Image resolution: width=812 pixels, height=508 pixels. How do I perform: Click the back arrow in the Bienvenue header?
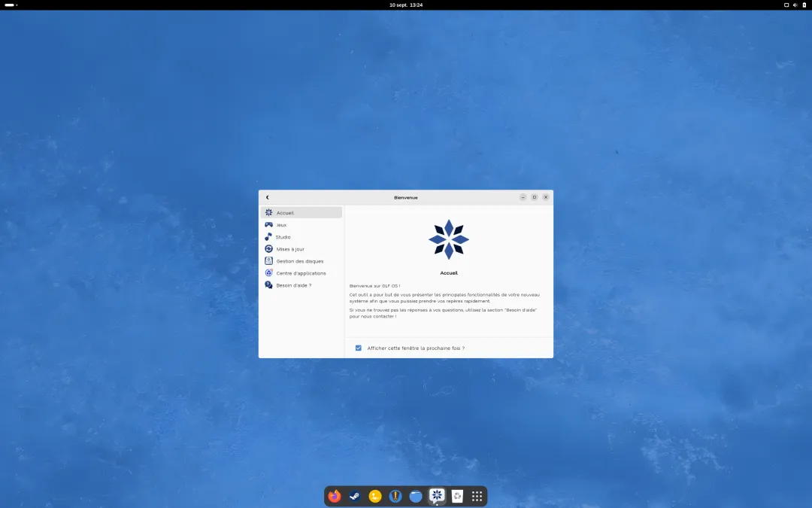(267, 197)
